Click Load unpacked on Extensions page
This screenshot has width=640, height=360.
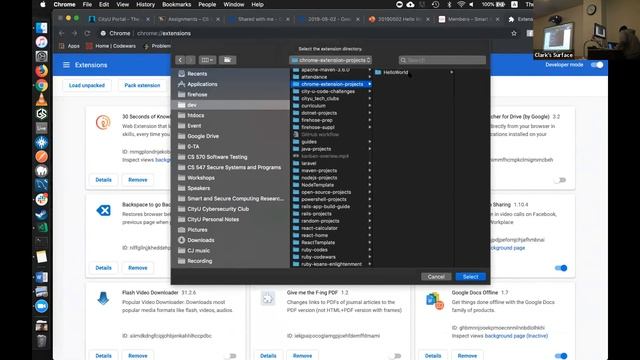coord(87,85)
